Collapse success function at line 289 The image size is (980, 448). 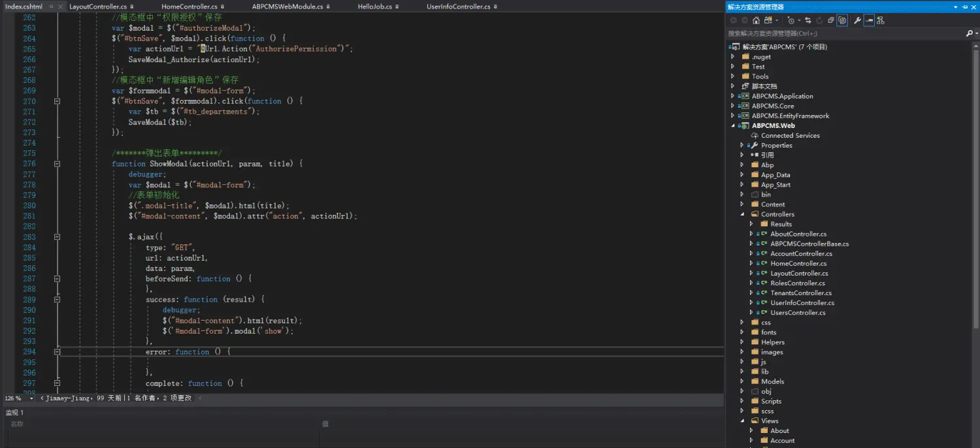point(57,300)
